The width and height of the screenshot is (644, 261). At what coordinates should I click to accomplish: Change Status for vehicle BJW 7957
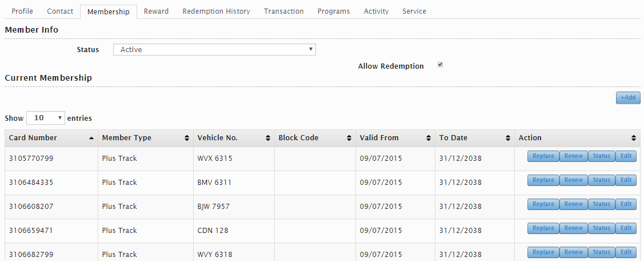[601, 204]
